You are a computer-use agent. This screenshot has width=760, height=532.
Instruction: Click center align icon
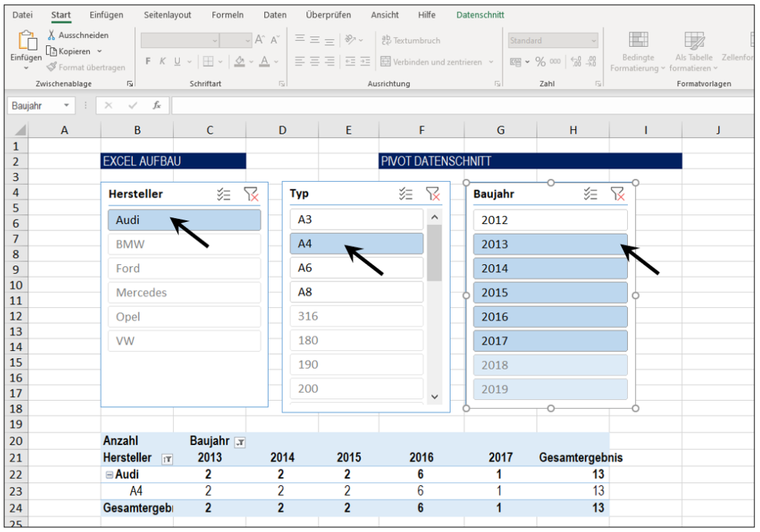[x=315, y=62]
